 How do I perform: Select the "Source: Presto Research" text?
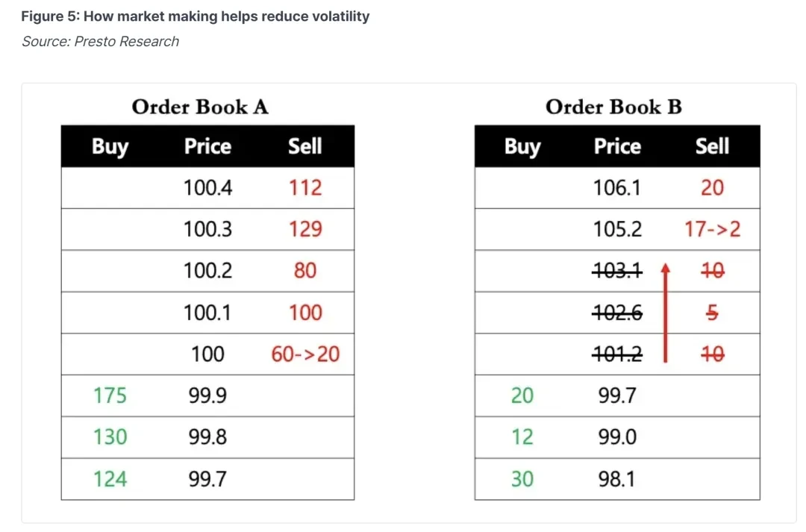click(x=101, y=42)
